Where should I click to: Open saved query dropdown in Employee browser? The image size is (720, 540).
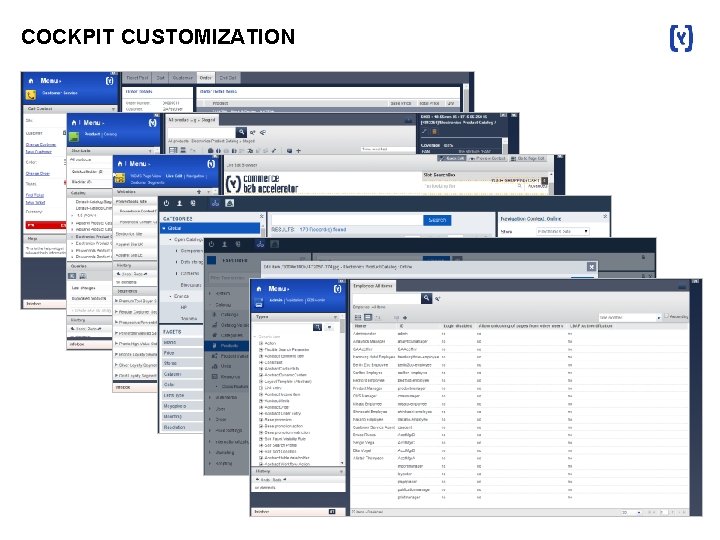(630, 317)
